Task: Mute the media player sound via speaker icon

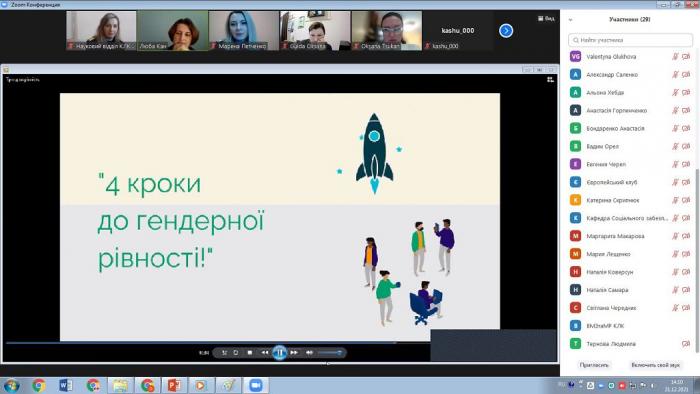Action: pos(309,353)
